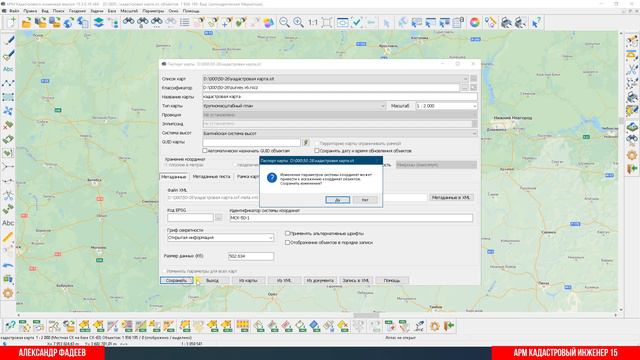Toggle Отображение объектов в порядке записи
Screen dimensions: 640x360
(x=287, y=242)
